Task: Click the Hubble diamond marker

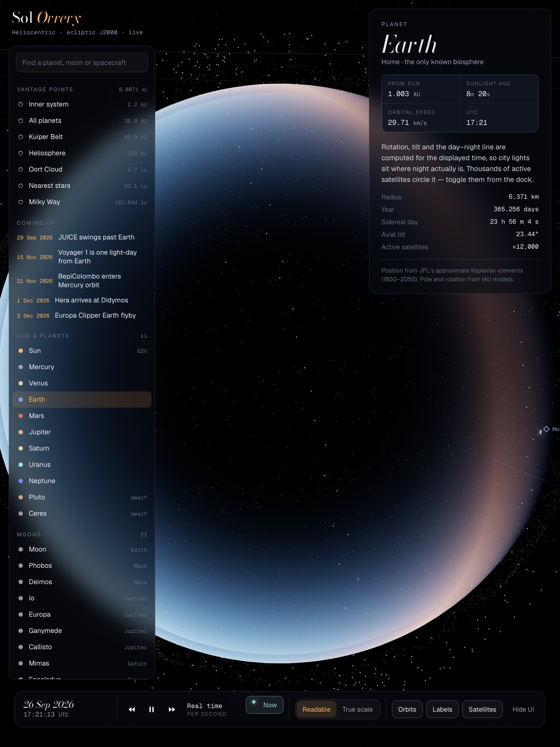Action: point(547,429)
